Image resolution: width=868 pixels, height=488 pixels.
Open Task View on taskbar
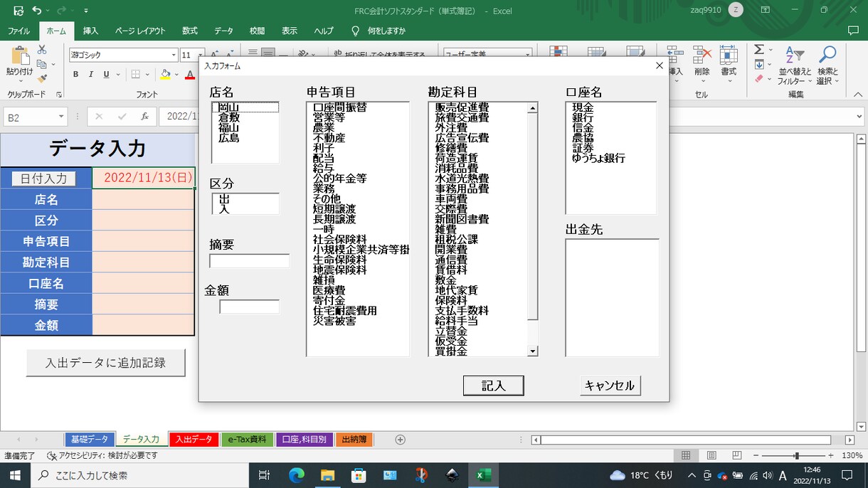click(x=264, y=474)
